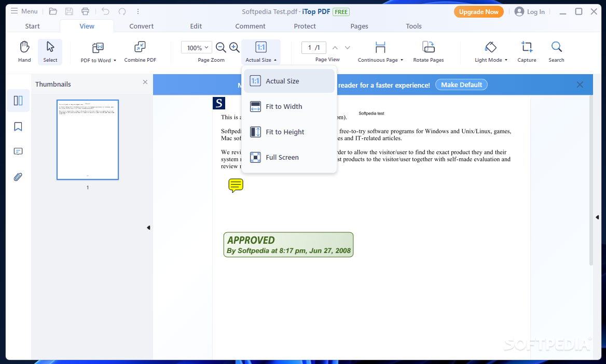
Task: Choose Fit to Width option
Action: click(x=289, y=106)
